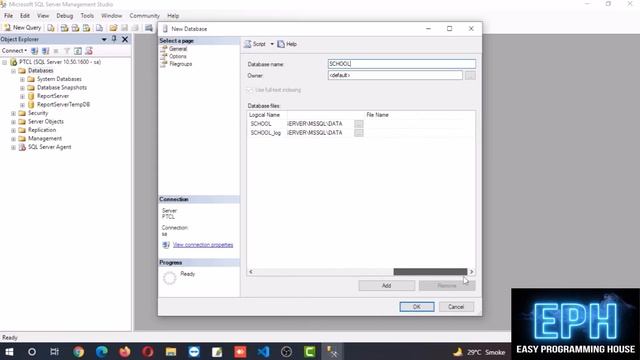Open the Community menu

click(144, 16)
